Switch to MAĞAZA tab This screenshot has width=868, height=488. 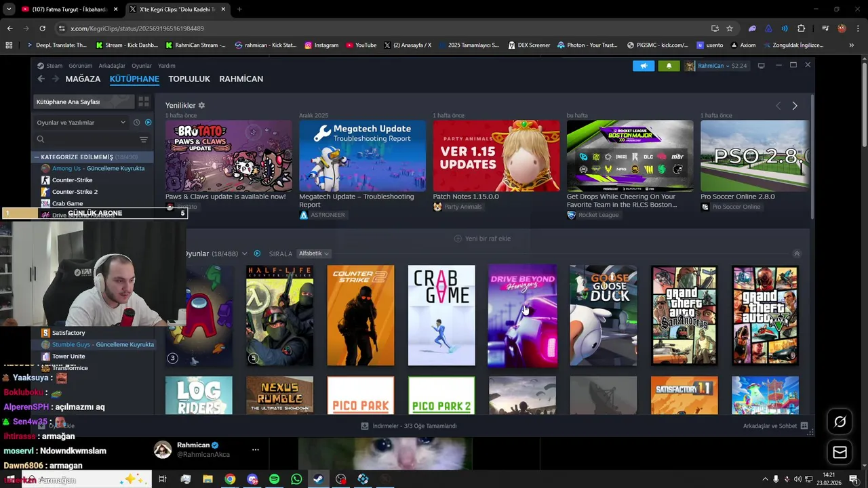[x=83, y=79]
